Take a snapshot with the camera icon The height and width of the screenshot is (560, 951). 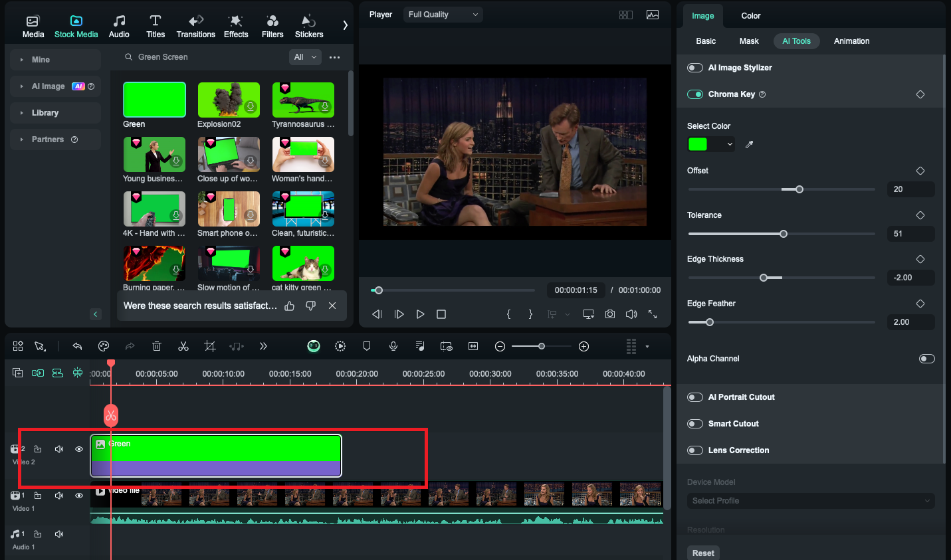(x=609, y=314)
